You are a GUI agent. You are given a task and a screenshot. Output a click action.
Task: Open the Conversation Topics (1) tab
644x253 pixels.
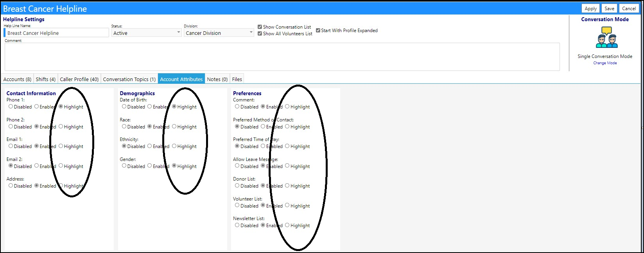(x=129, y=79)
